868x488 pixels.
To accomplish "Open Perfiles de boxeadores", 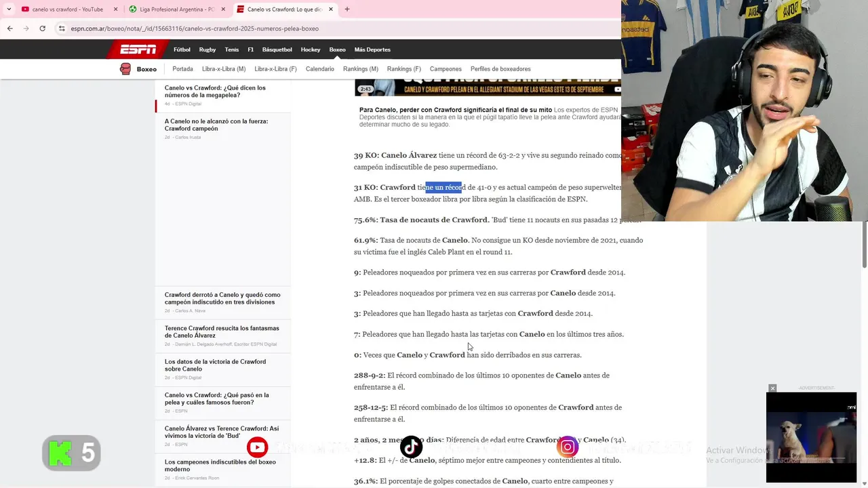I will point(500,69).
